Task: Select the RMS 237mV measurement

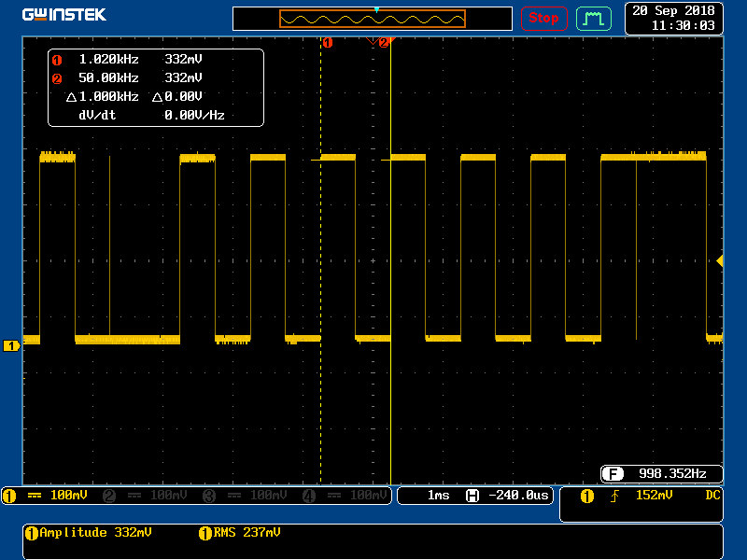Action: coord(240,533)
